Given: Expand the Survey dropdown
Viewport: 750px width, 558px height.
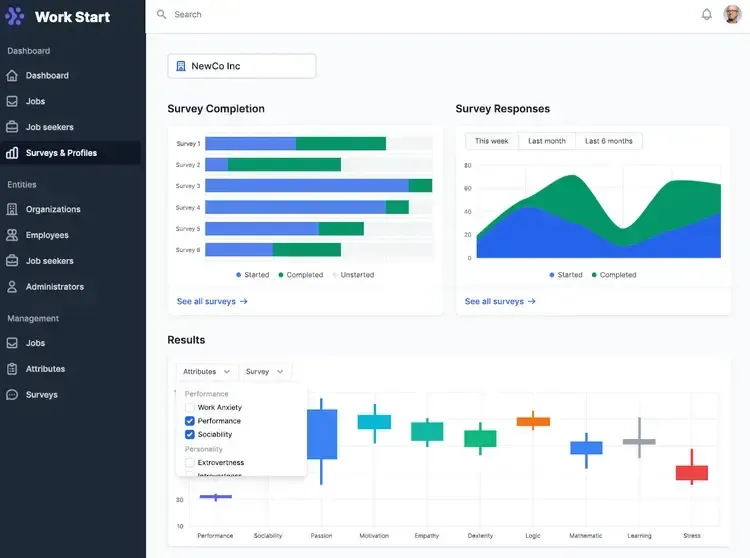Looking at the screenshot, I should (265, 372).
